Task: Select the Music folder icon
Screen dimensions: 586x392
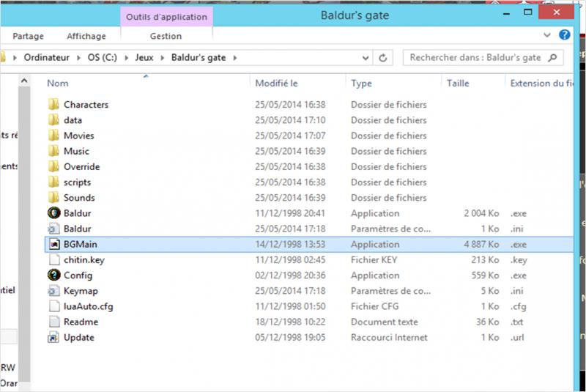Action: click(53, 151)
